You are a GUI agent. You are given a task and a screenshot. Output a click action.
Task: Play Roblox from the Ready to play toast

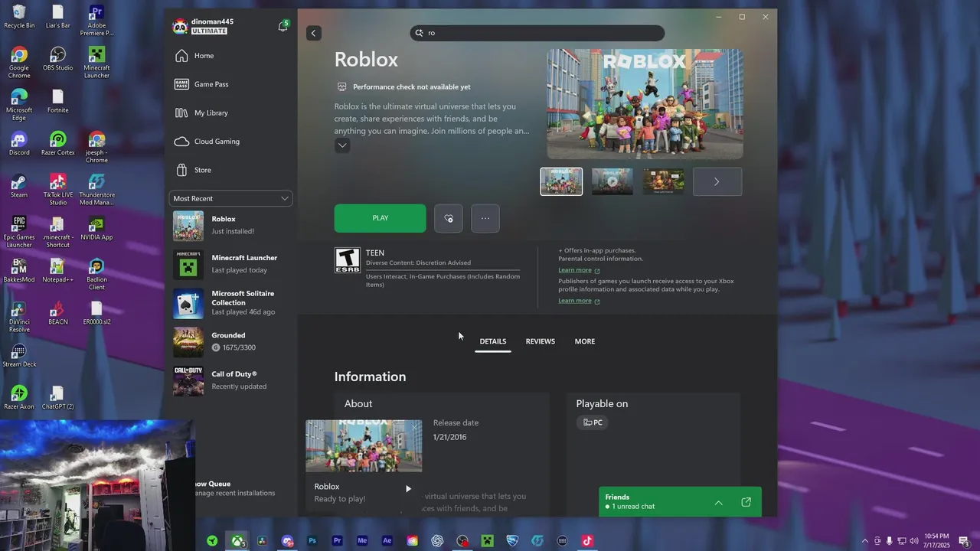pyautogui.click(x=408, y=489)
